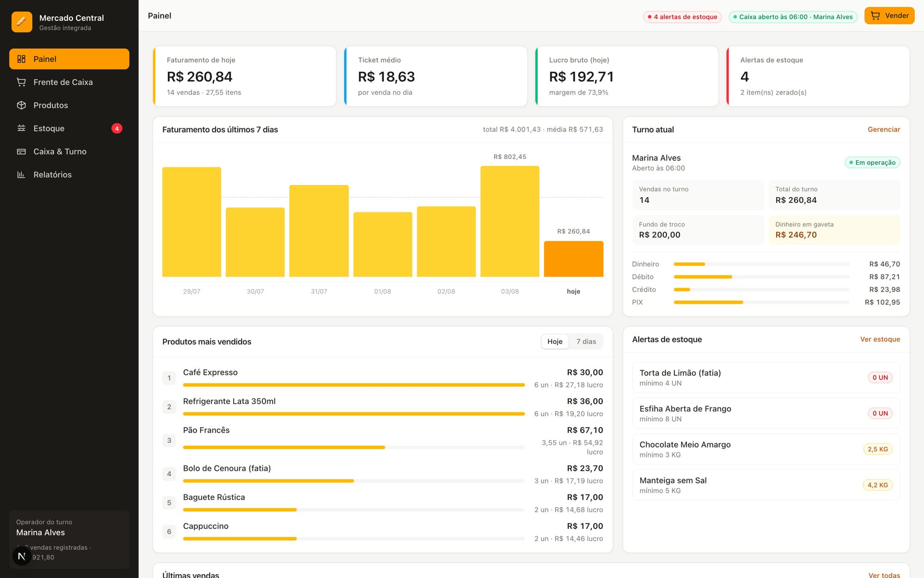This screenshot has width=924, height=578.
Task: Click the Débito payment progress bar
Action: coord(761,277)
